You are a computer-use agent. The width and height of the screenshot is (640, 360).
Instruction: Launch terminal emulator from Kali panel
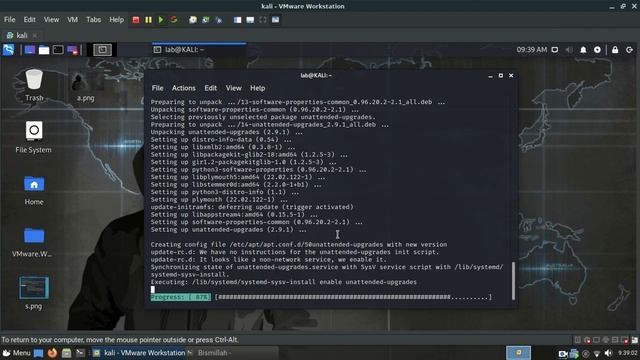[58, 50]
